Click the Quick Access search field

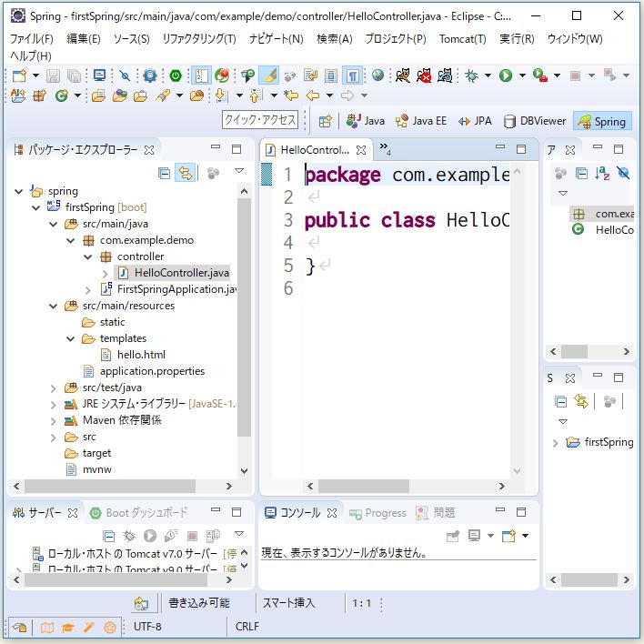point(260,120)
